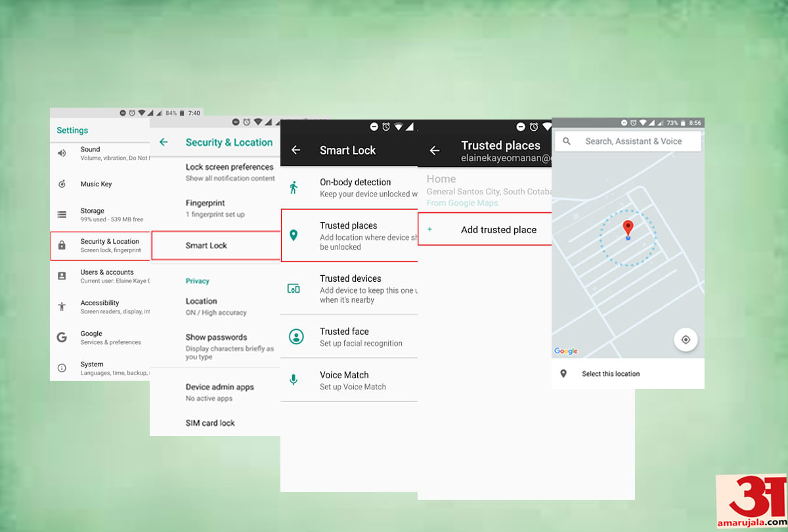The width and height of the screenshot is (788, 532).
Task: Tap back arrow in Security & Location header
Action: [164, 143]
